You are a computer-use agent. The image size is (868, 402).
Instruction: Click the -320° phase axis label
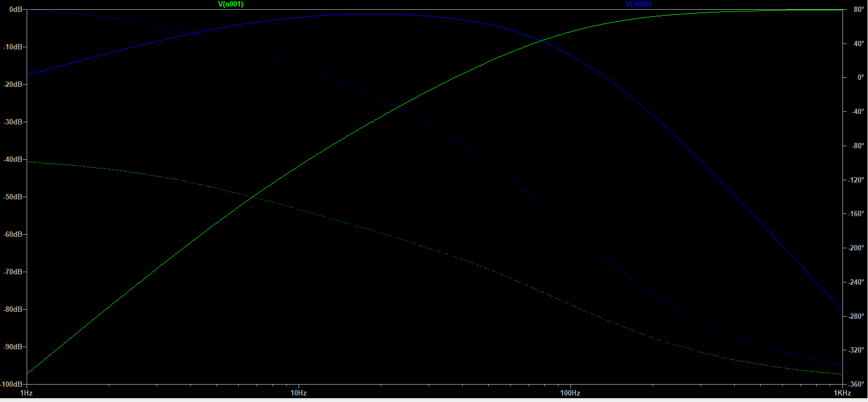pos(856,350)
